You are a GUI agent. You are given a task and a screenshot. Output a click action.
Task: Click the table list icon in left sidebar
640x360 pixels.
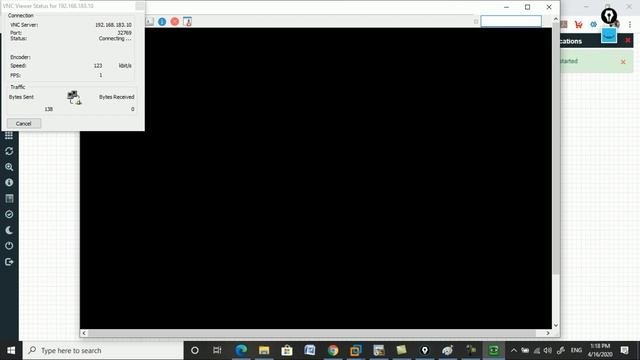pyautogui.click(x=9, y=198)
